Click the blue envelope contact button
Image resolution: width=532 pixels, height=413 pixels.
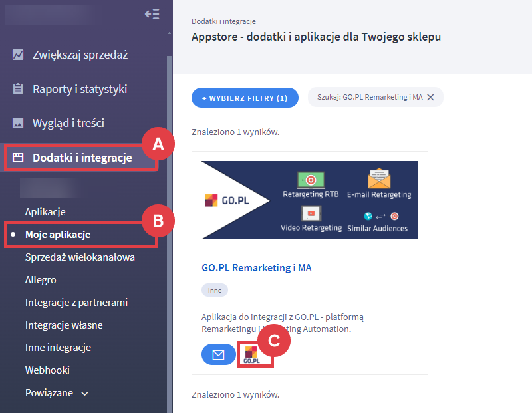218,354
